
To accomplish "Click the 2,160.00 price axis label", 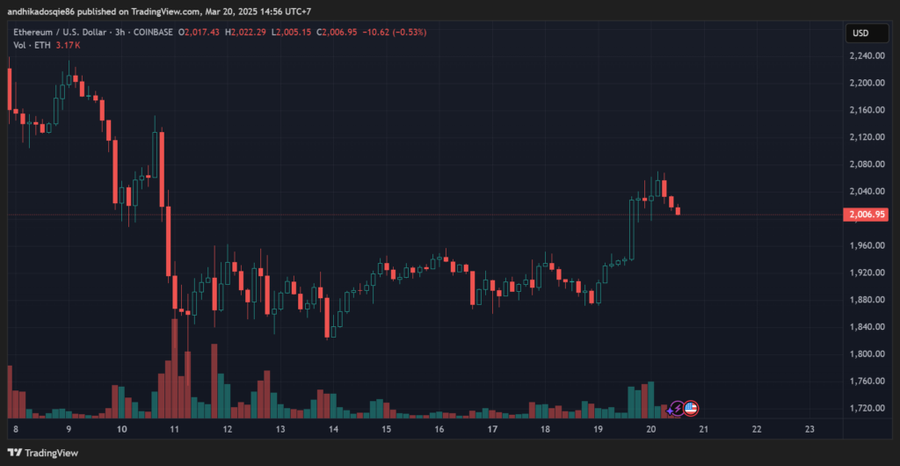I will coord(866,110).
